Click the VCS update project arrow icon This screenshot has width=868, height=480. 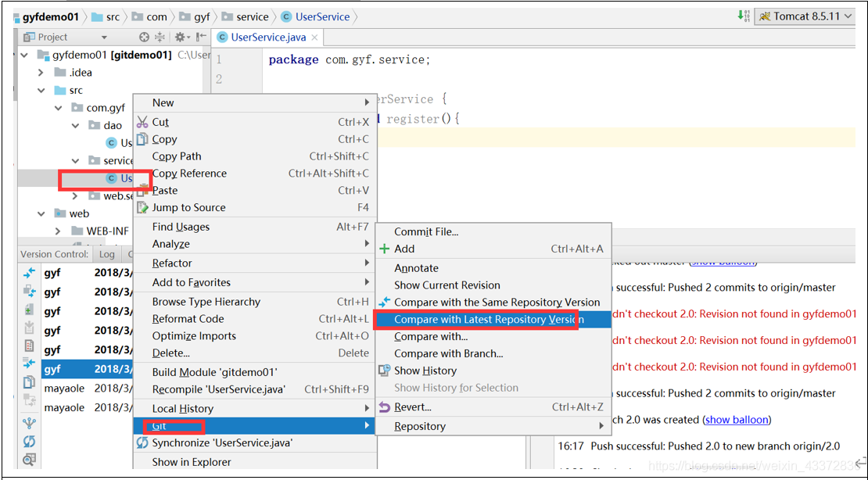(x=744, y=16)
